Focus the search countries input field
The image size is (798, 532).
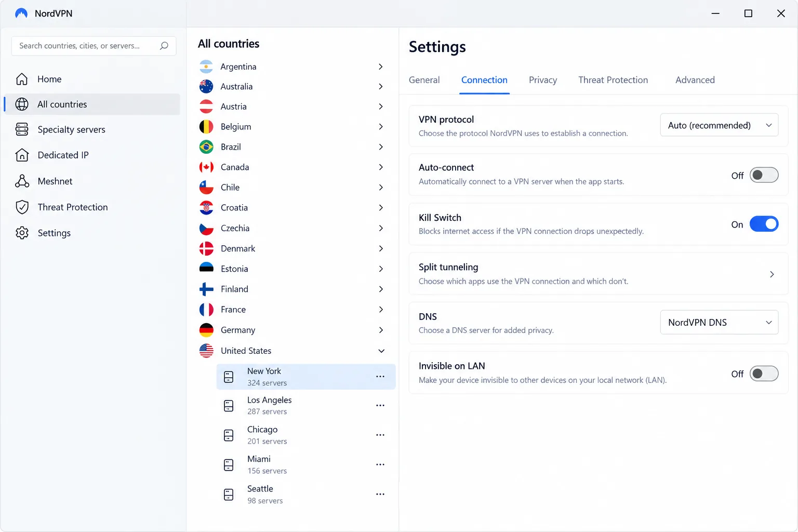click(x=94, y=46)
